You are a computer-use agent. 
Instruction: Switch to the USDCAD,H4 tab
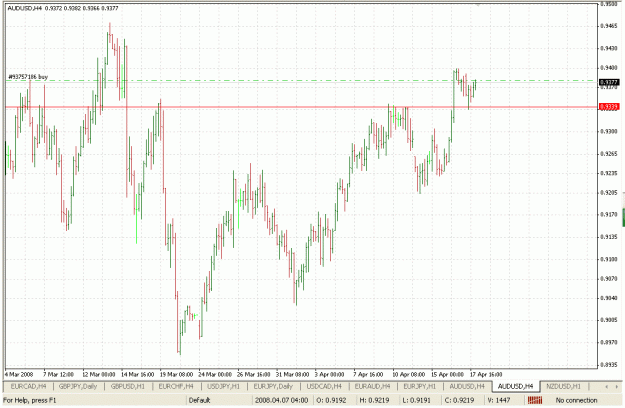coord(324,386)
